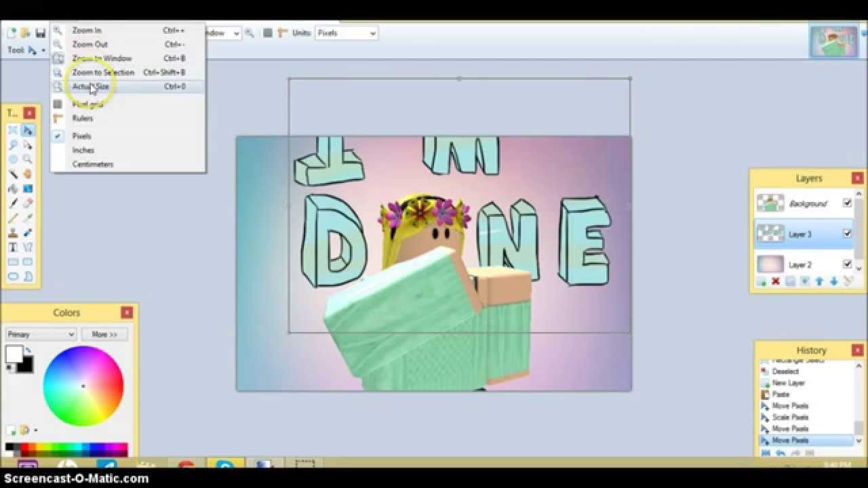Image resolution: width=868 pixels, height=488 pixels.
Task: Select the Rectangle Select tool
Action: pos(13,130)
